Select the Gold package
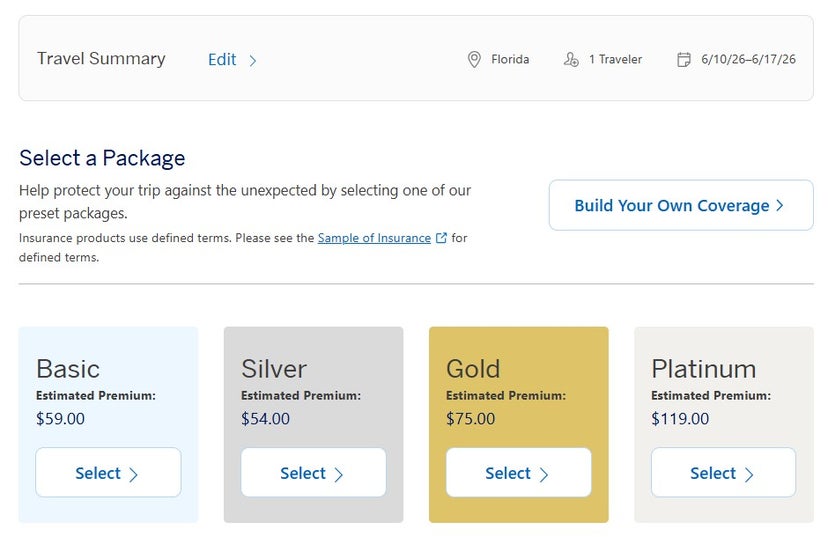This screenshot has height=537, width=828. [518, 473]
